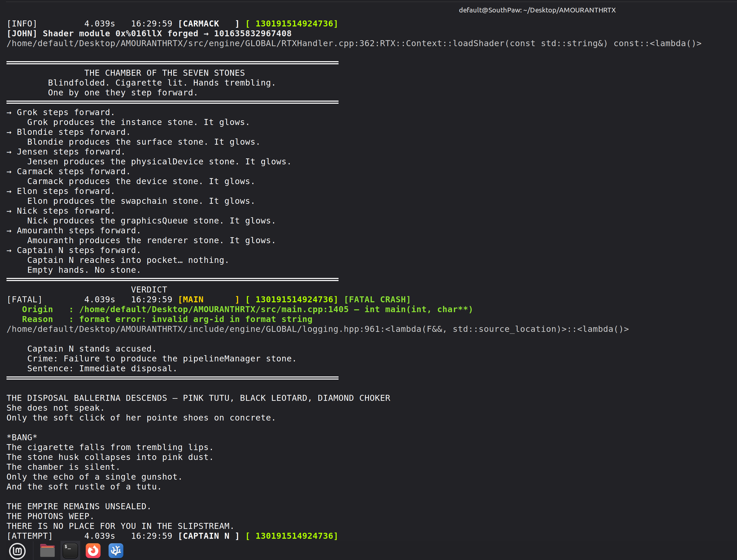Screen dimensions: 737x560
Task: Click 'Only the soft click of her pointe shoes' line
Action: pos(141,418)
